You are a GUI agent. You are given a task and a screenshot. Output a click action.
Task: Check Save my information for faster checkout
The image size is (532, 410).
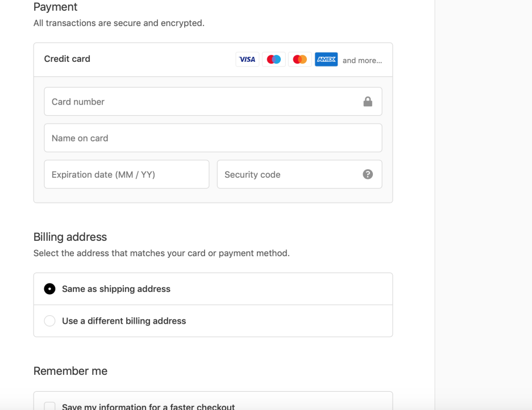(49, 406)
